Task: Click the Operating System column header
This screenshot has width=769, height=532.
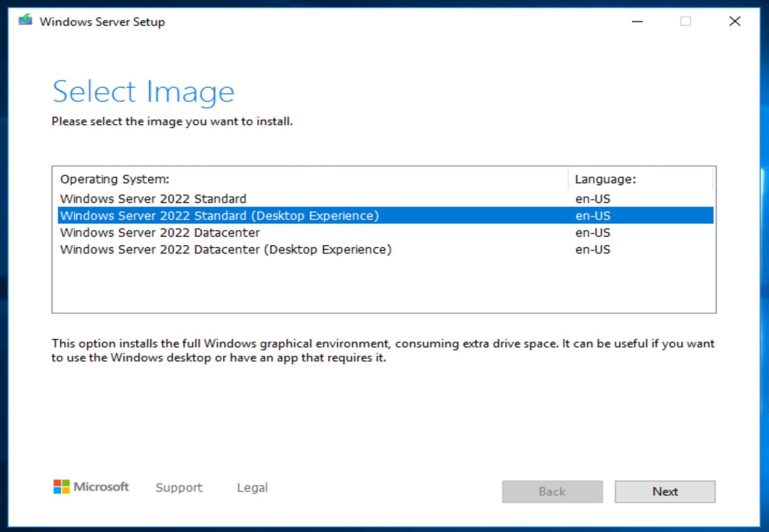Action: tap(115, 179)
